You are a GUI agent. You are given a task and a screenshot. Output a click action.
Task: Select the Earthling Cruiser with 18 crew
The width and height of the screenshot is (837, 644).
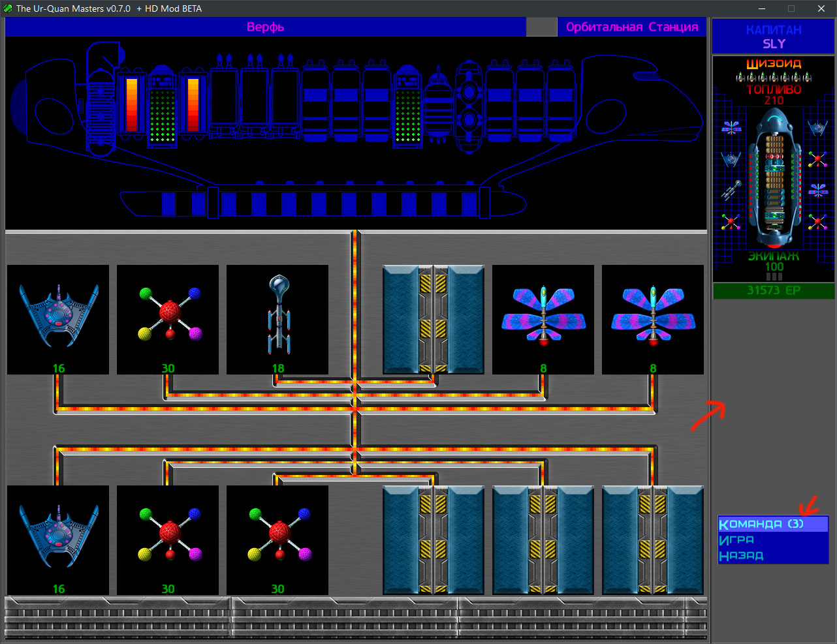(x=277, y=319)
